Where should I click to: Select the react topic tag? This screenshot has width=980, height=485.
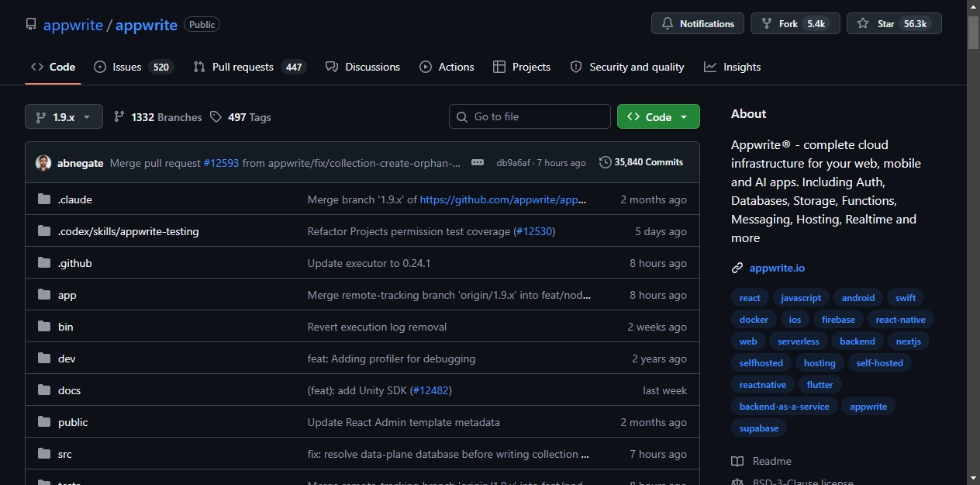(750, 298)
